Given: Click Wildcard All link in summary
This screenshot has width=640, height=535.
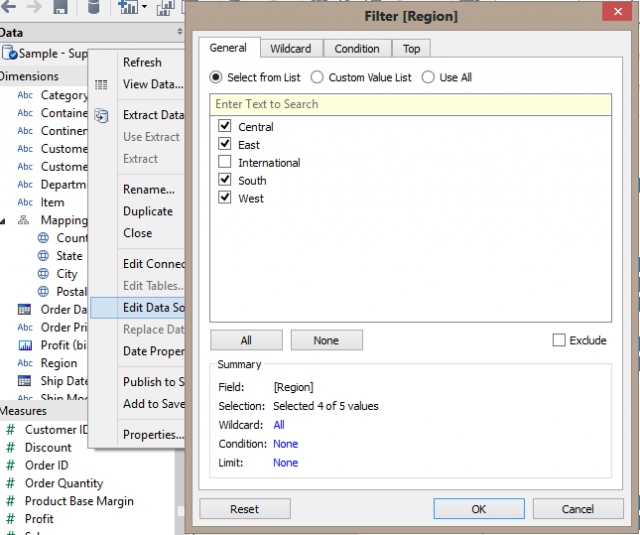Looking at the screenshot, I should coord(279,425).
